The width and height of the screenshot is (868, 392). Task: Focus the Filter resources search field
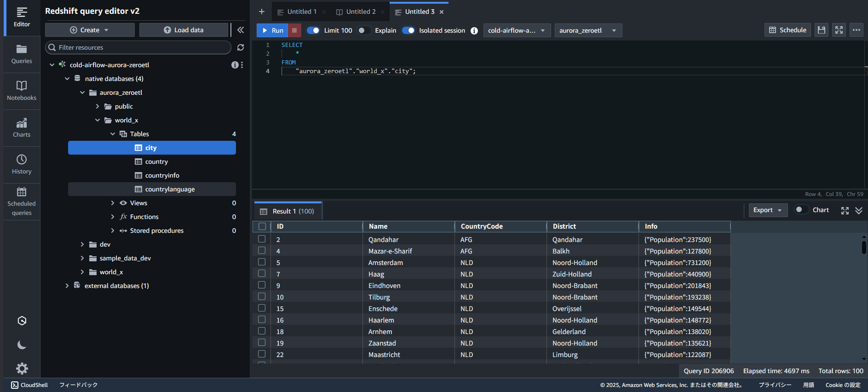138,47
